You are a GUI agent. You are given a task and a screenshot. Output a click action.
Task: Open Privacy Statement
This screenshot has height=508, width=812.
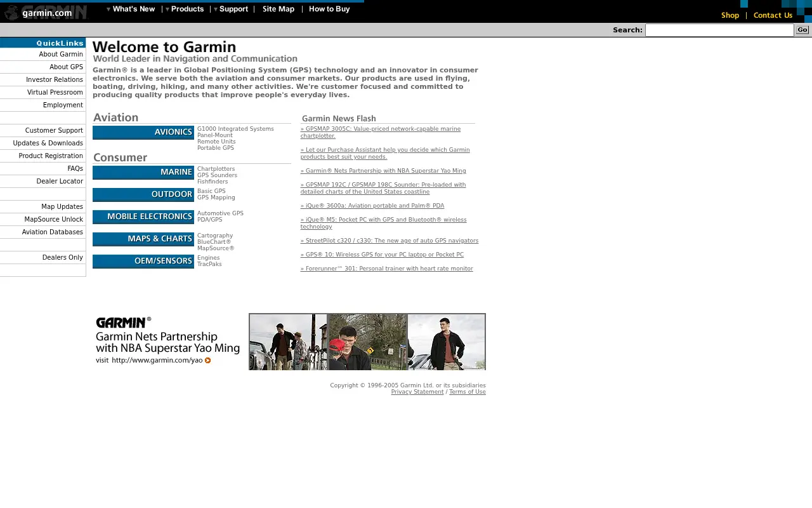417,392
